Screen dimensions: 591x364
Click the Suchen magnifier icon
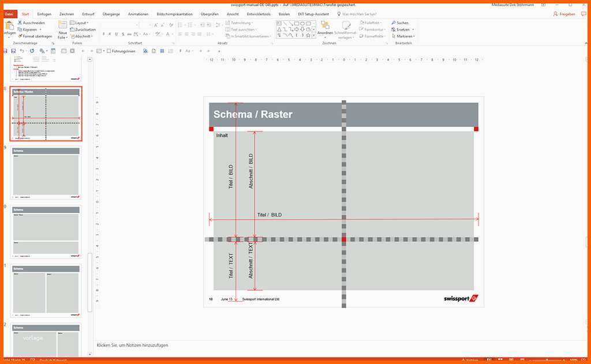[x=393, y=23]
